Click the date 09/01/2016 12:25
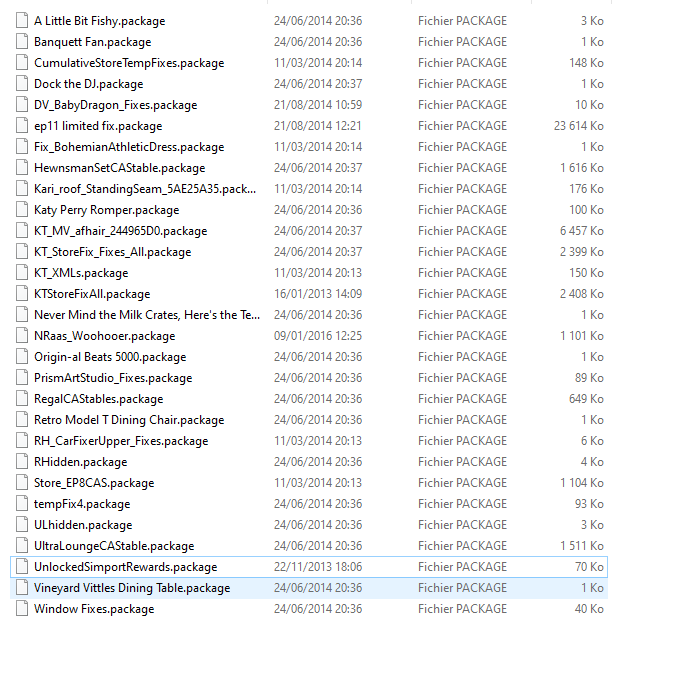The image size is (688, 682). [318, 336]
